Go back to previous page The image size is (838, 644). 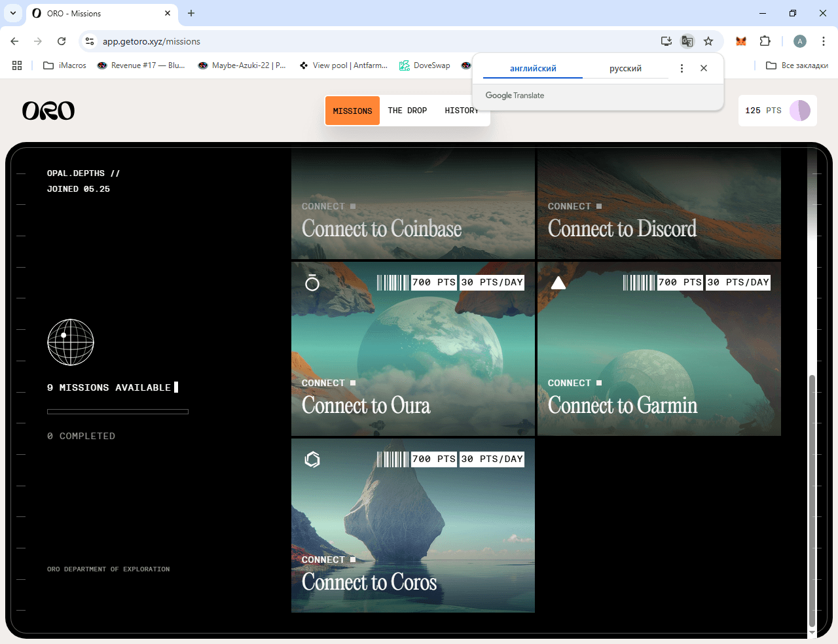click(14, 41)
